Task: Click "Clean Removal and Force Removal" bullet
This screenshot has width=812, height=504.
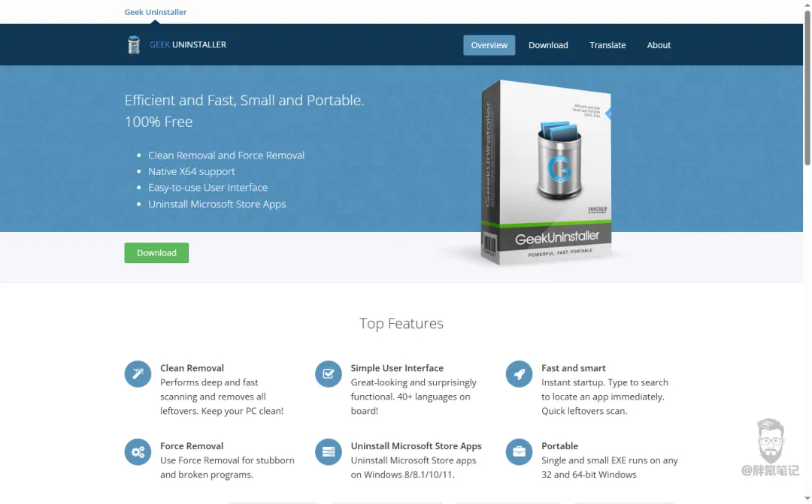Action: (x=226, y=155)
